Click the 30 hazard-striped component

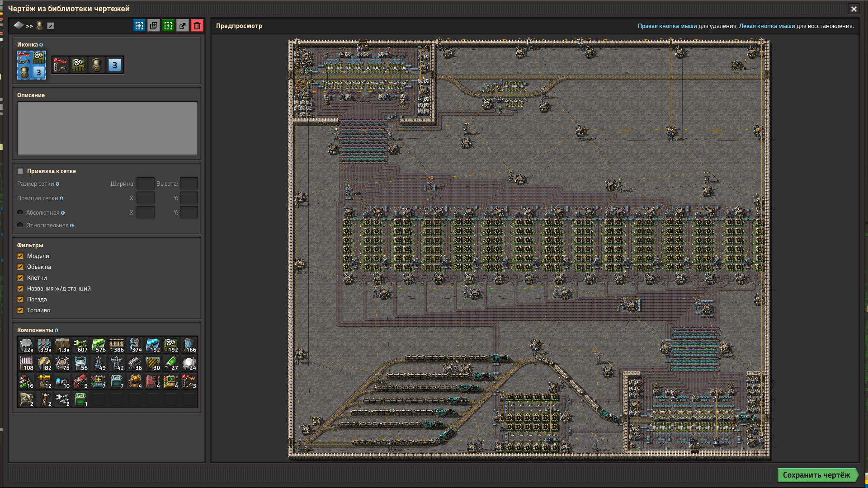click(153, 363)
